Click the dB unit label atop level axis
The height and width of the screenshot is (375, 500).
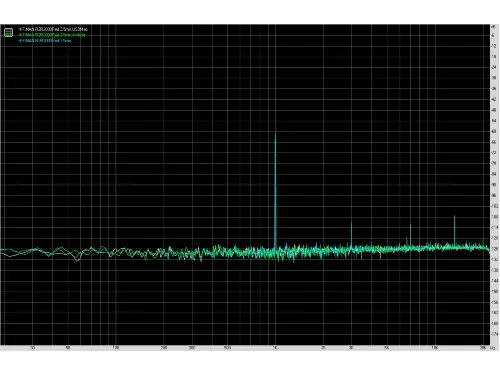(493, 26)
